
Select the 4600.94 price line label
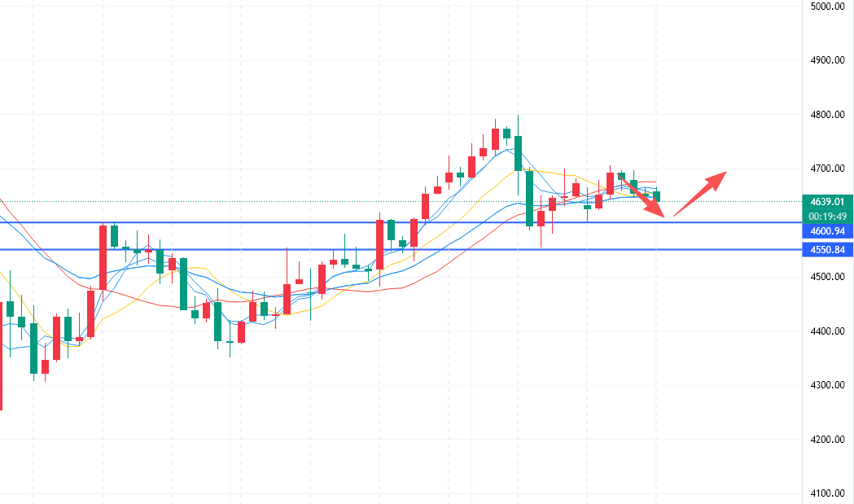[826, 232]
